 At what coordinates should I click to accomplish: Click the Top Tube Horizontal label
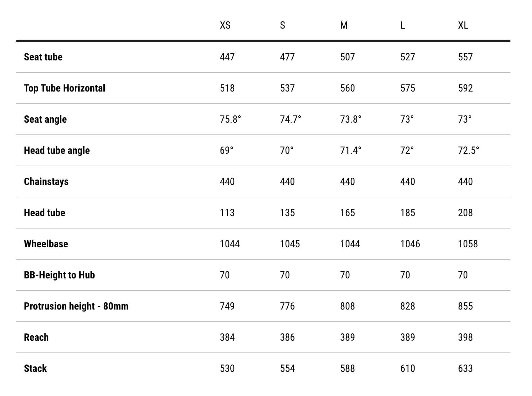(x=65, y=88)
